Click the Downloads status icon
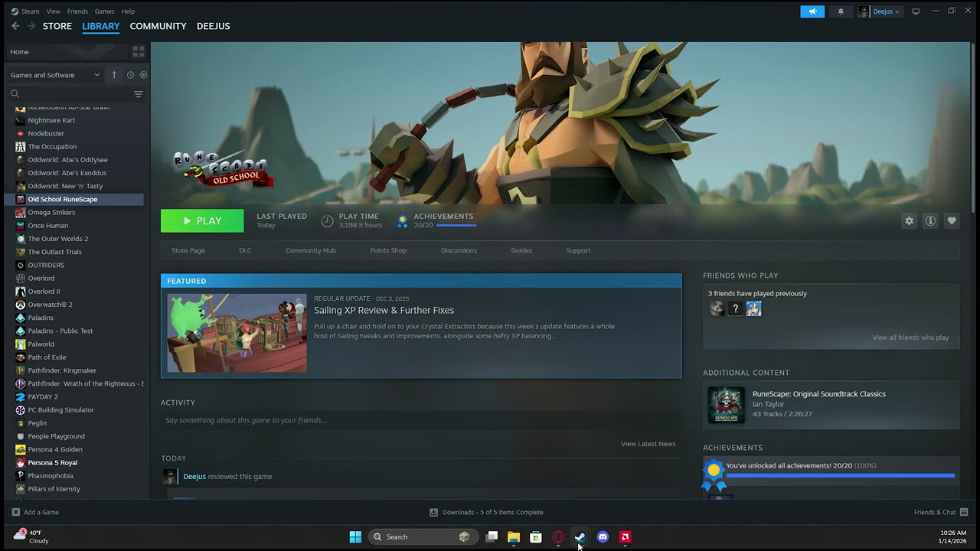Screen dimensions: 980x551 433,512
